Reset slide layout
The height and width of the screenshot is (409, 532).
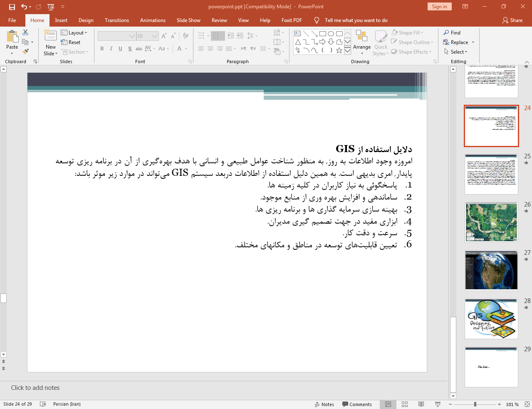point(71,42)
